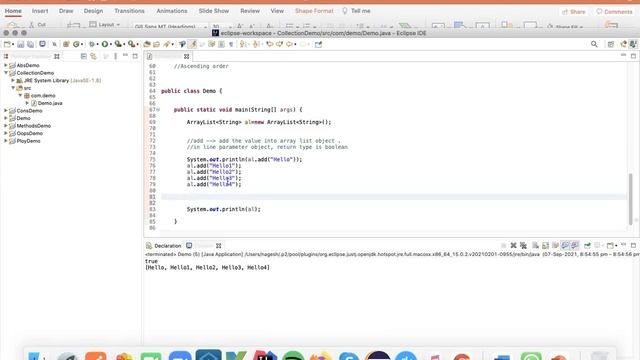Collapse the CollectionDemo project
The image size is (640, 360).
click(6, 73)
